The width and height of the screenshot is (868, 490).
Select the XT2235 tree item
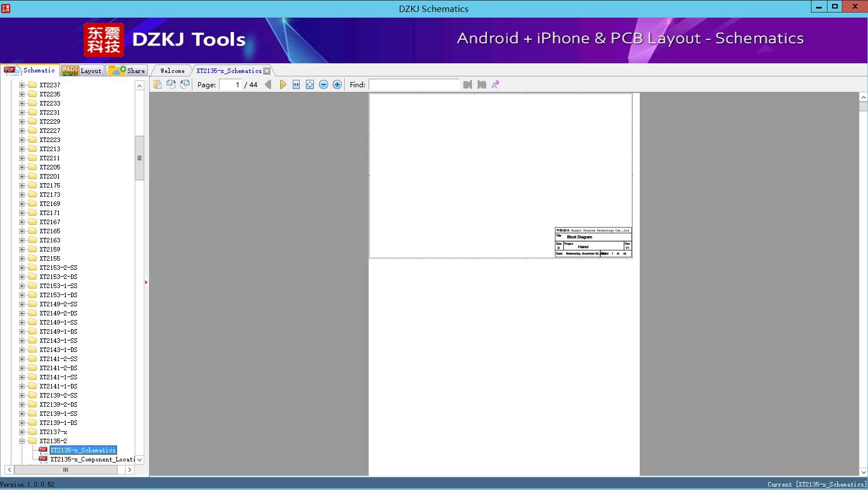pyautogui.click(x=50, y=94)
